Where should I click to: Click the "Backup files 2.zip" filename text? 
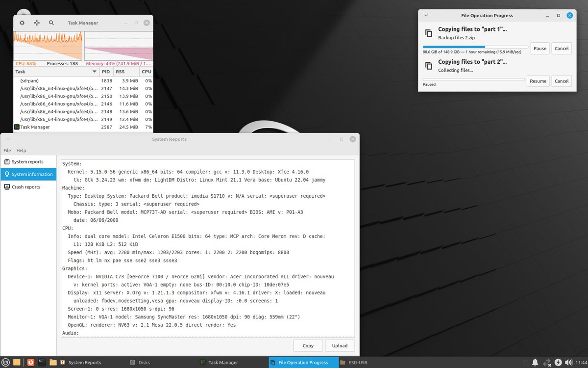pos(456,38)
